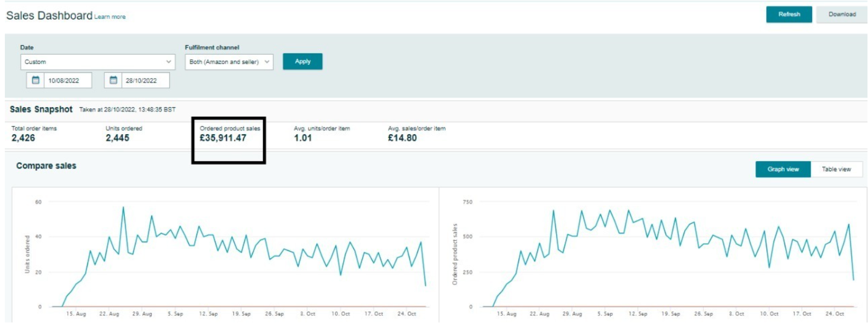
Task: Open the Learn more link
Action: tap(110, 17)
